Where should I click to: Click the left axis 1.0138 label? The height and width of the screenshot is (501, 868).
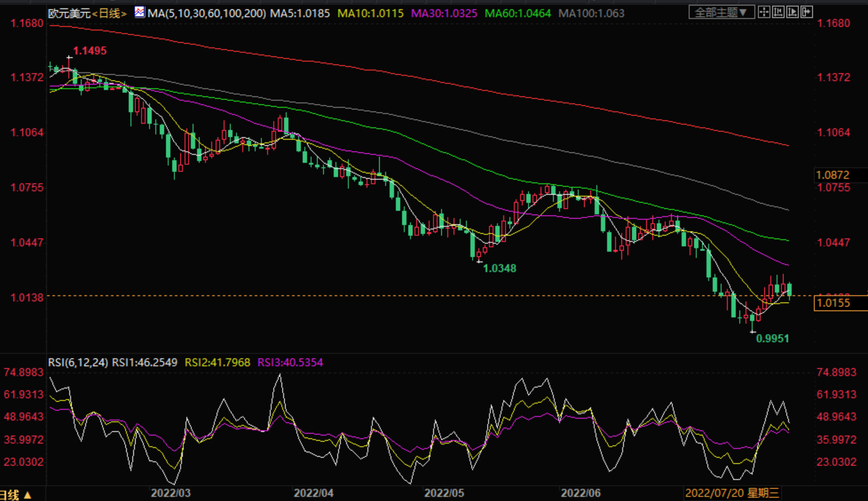[x=27, y=297]
